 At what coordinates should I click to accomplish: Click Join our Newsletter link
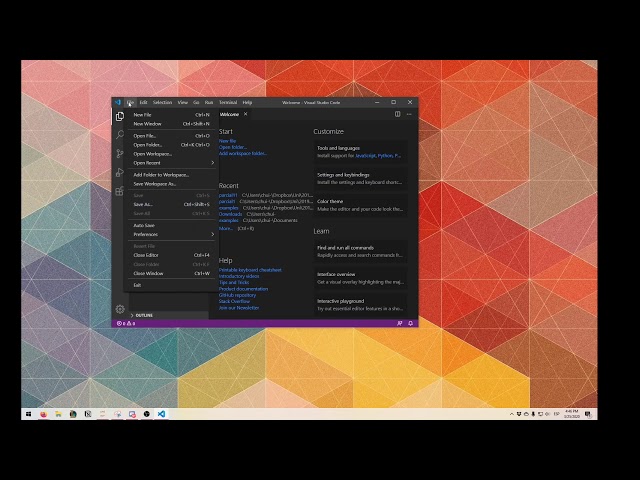[x=239, y=308]
